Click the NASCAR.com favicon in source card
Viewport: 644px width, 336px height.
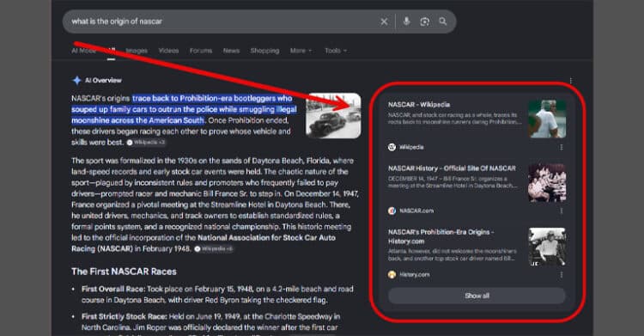pos(392,211)
